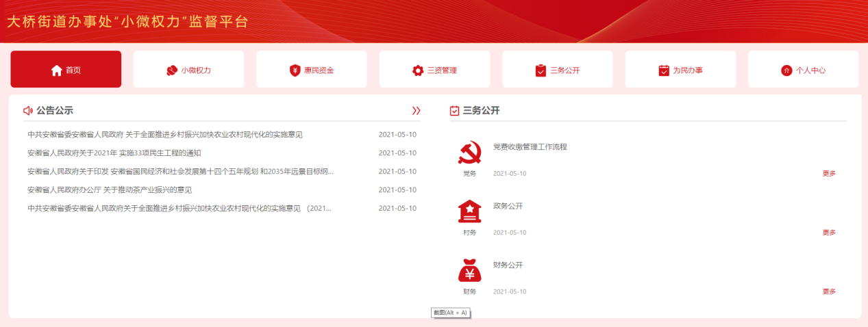868x327 pixels.
Task: Click the 三务公开 clipboard icon in navigation
Action: 541,70
